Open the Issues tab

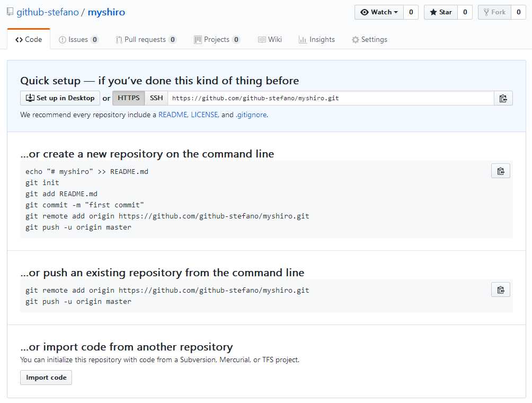click(78, 39)
